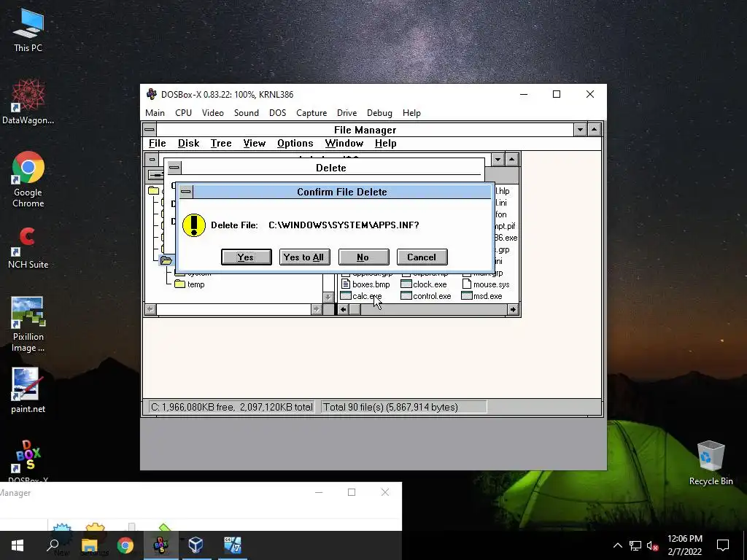
Task: Click boxes.bmp document icon
Action: coord(346,284)
